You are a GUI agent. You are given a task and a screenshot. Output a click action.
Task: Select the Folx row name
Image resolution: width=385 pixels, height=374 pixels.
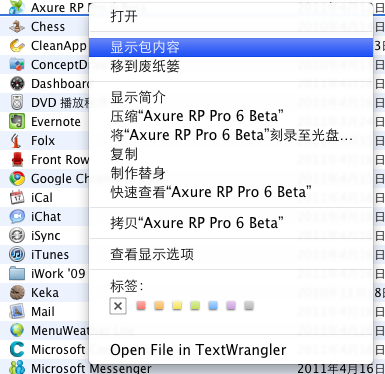click(43, 141)
